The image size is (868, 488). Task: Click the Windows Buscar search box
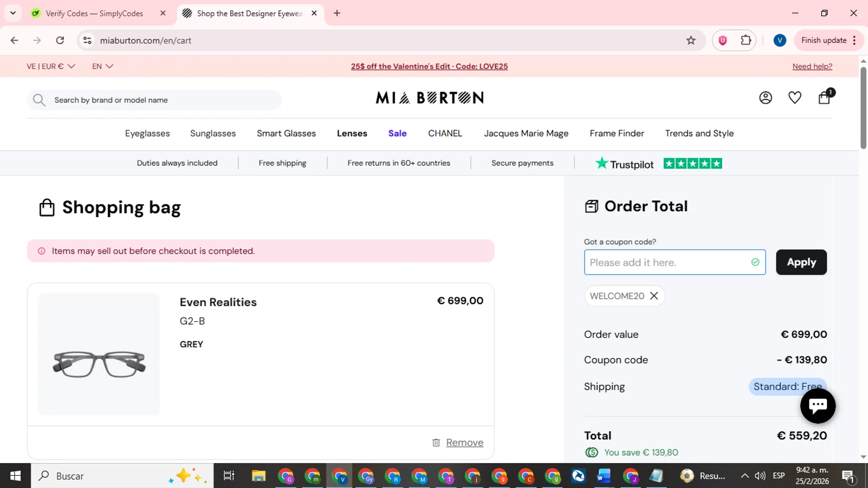123,476
